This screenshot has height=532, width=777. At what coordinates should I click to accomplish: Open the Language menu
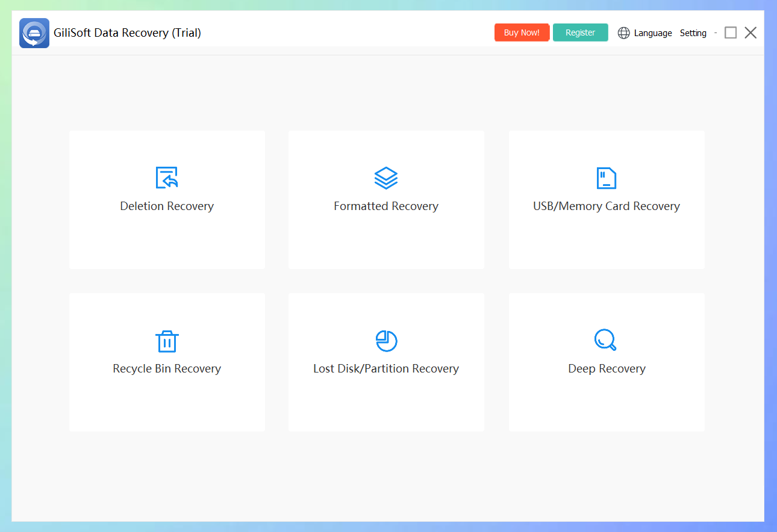[653, 32]
